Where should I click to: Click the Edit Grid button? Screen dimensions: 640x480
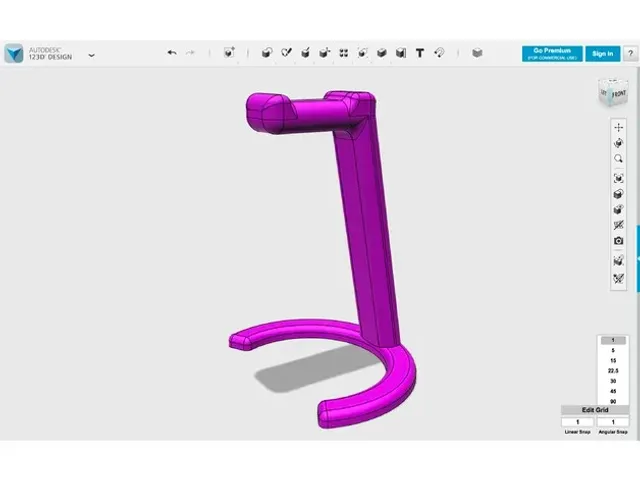click(595, 410)
